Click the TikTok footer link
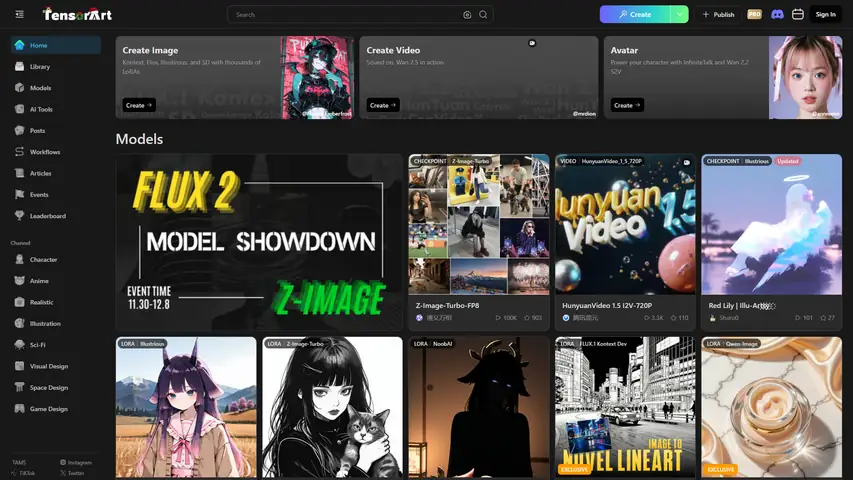This screenshot has width=853, height=480. pos(23,473)
